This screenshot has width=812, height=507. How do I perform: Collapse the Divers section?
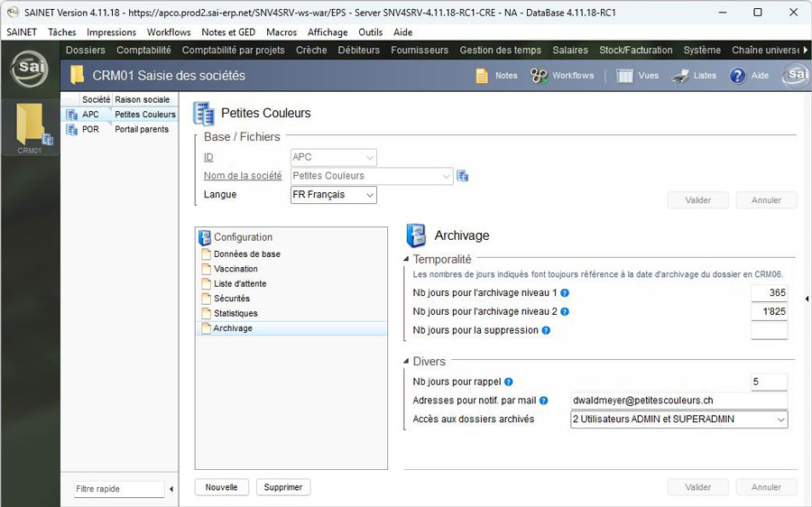pyautogui.click(x=406, y=362)
